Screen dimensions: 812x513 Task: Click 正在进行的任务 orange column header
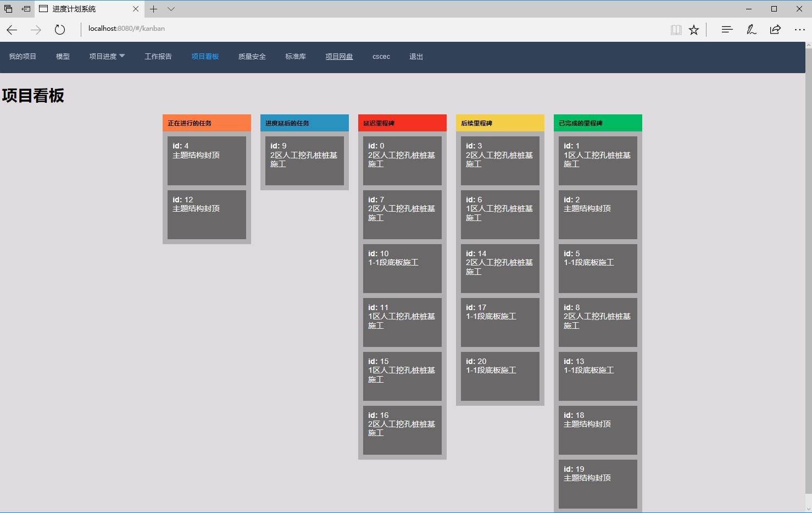click(x=207, y=123)
